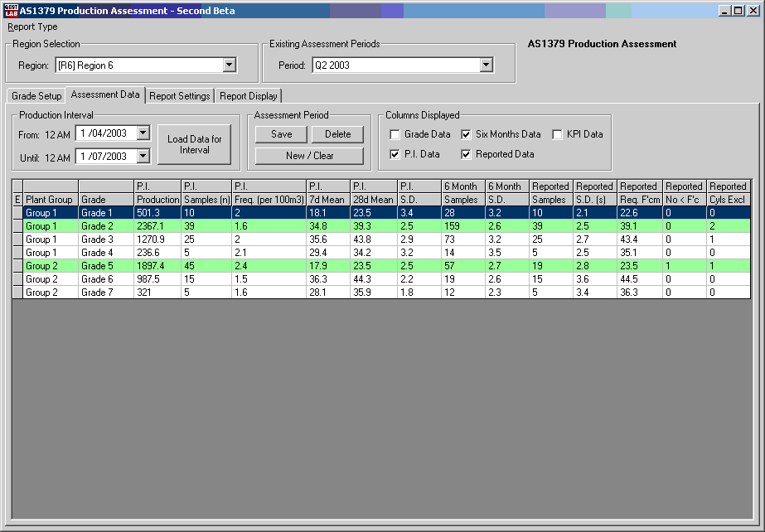Disable the Reported Data checkbox
This screenshot has width=765, height=532.
(x=467, y=154)
